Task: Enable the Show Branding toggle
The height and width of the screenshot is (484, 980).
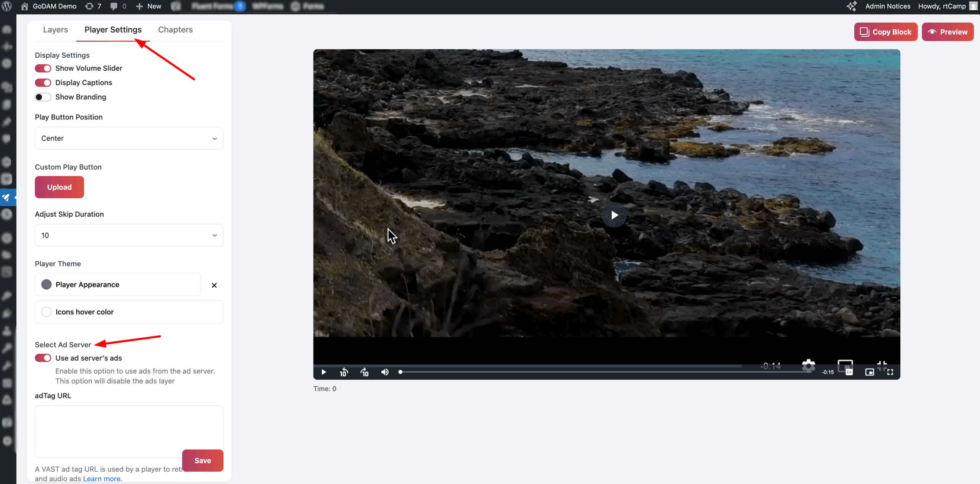Action: tap(43, 97)
